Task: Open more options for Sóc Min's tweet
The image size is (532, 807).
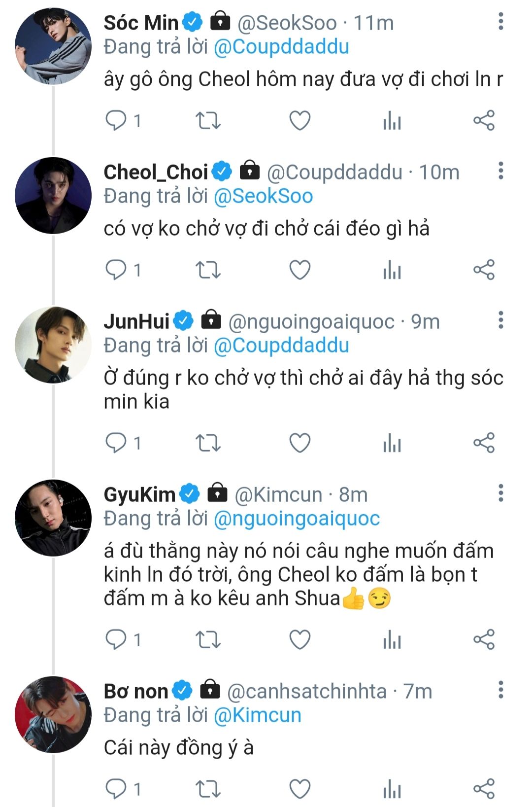Action: (500, 22)
